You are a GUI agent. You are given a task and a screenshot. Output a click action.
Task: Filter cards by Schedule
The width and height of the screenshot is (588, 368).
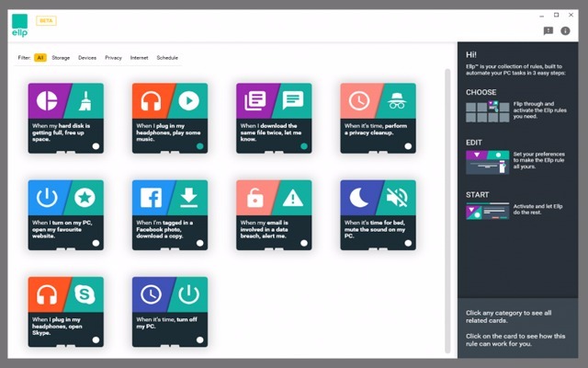tap(167, 58)
